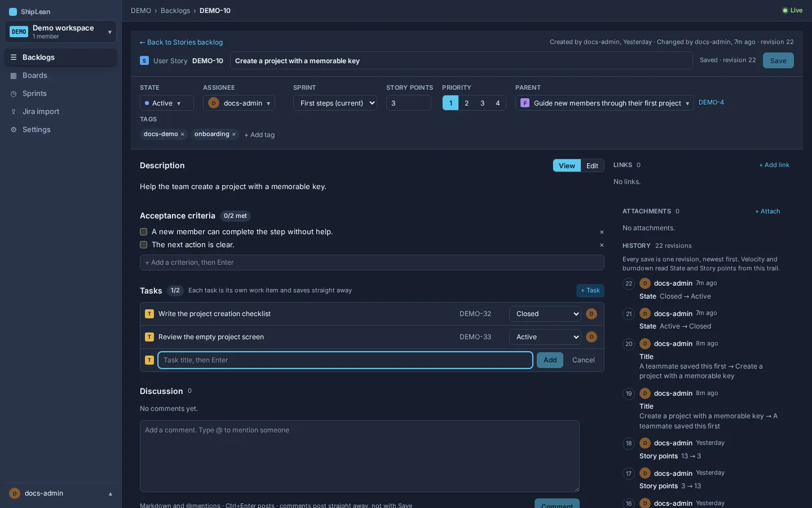The image size is (812, 508).
Task: Remove the docs-demo tag
Action: 183,134
